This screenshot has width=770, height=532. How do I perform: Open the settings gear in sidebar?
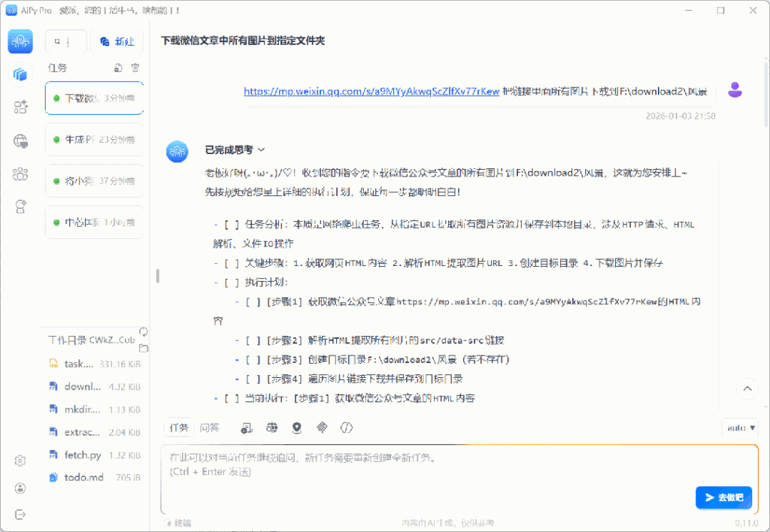(20, 461)
